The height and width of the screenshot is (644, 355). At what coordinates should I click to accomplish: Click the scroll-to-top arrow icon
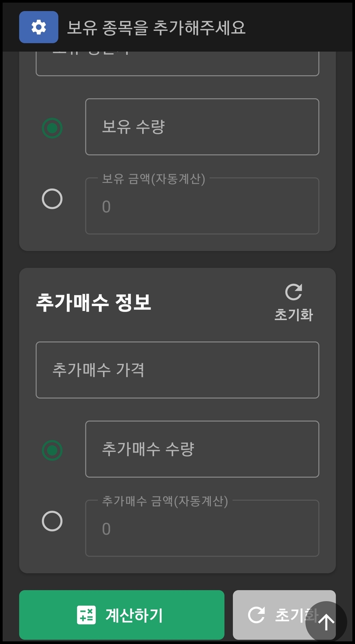(x=326, y=621)
